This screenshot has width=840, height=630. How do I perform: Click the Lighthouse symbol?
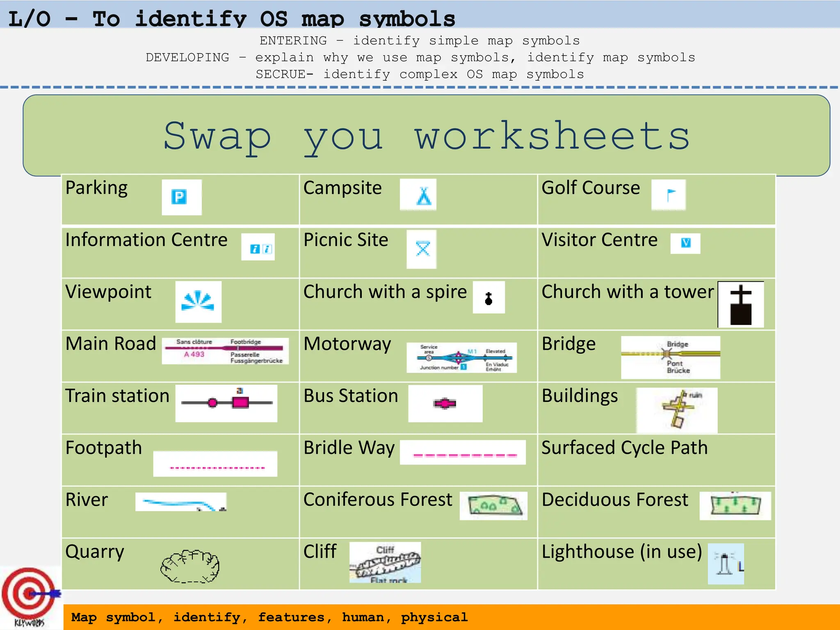(726, 564)
